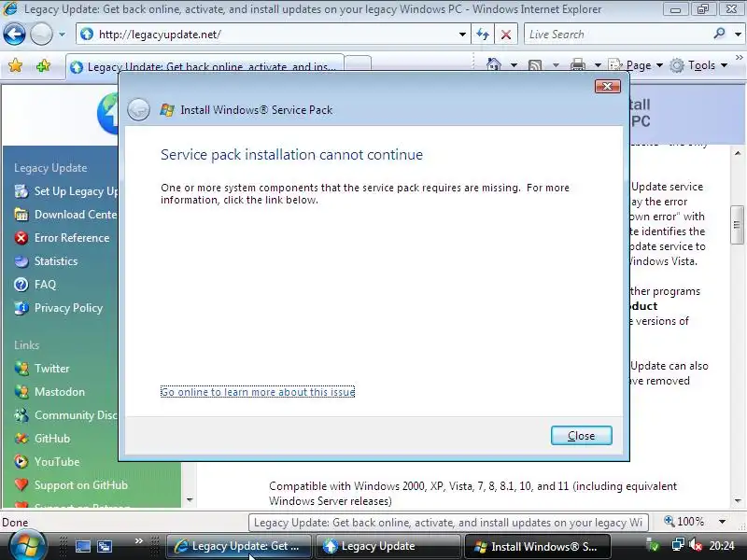Click the Windows Start orb

[x=27, y=546]
